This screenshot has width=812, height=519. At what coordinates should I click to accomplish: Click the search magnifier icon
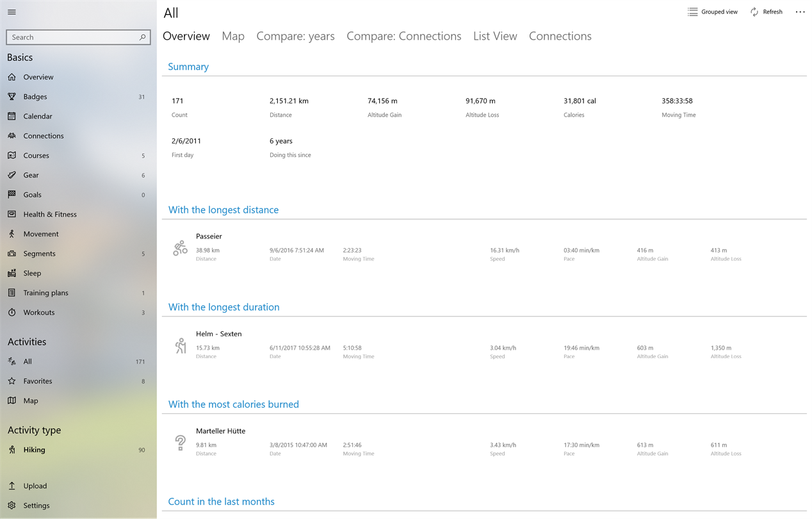point(143,37)
